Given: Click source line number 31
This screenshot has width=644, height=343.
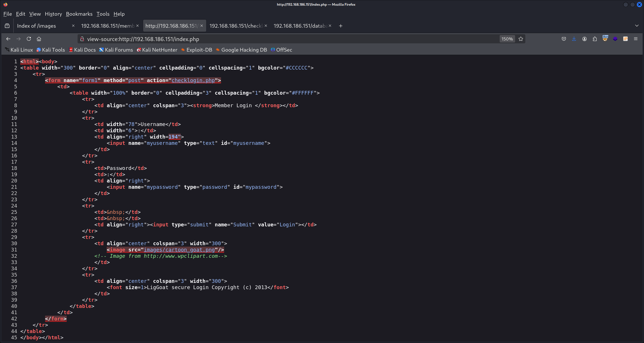Looking at the screenshot, I should (14, 250).
